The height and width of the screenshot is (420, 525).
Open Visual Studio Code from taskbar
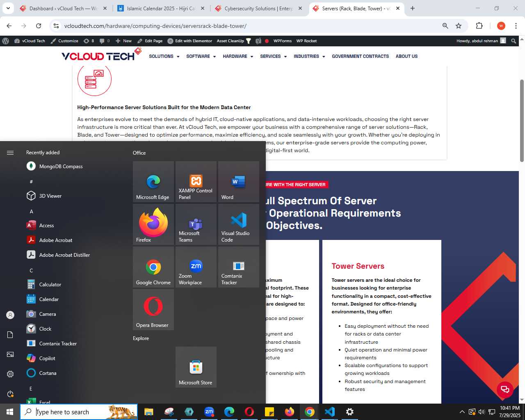[x=329, y=412]
